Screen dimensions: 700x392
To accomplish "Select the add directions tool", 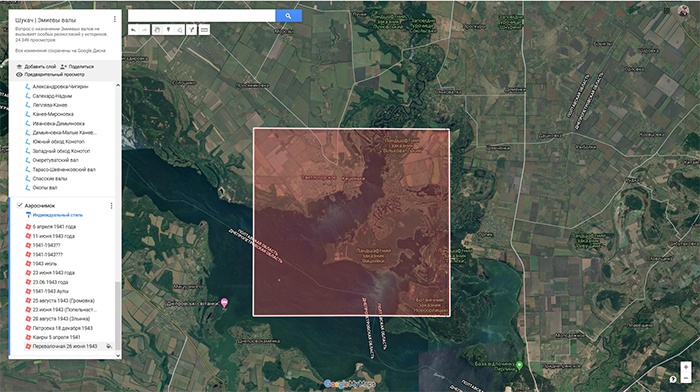I will (191, 30).
